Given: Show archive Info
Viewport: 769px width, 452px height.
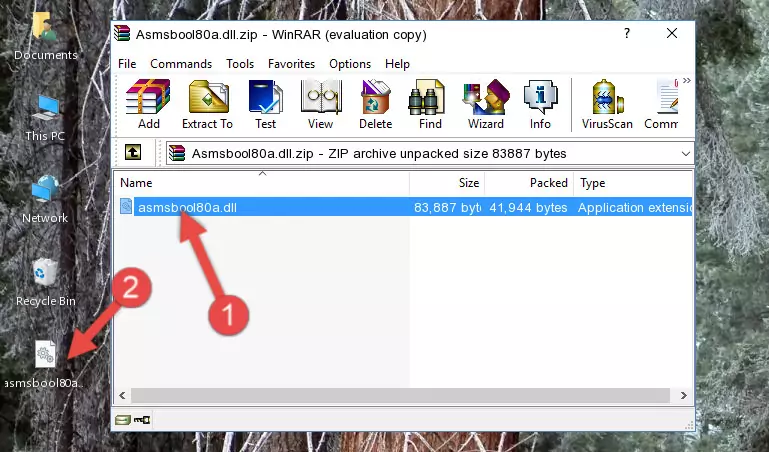Looking at the screenshot, I should point(540,104).
